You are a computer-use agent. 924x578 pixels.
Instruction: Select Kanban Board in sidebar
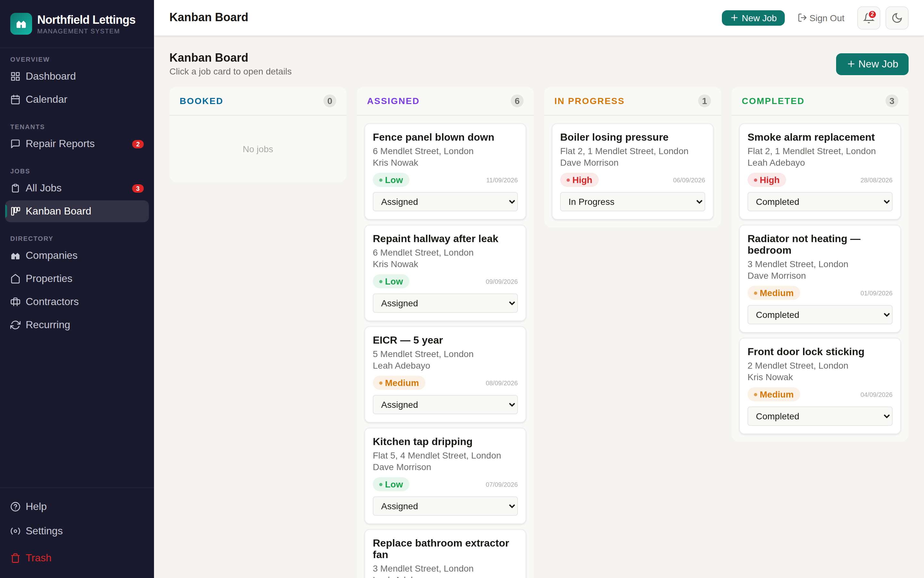(x=77, y=211)
